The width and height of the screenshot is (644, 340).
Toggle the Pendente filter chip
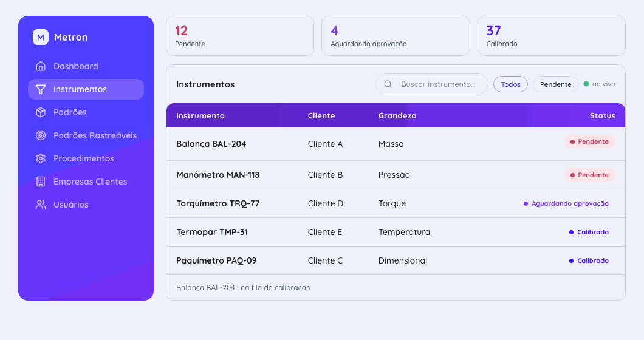[556, 84]
